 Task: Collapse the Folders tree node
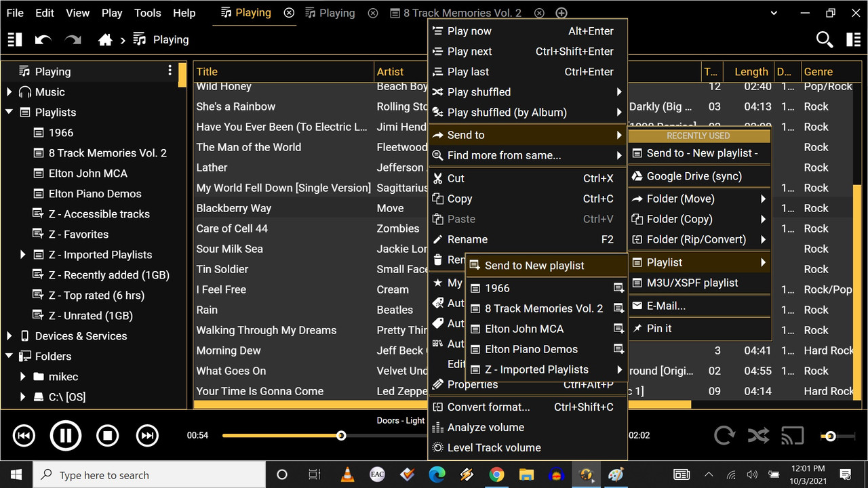(x=9, y=356)
